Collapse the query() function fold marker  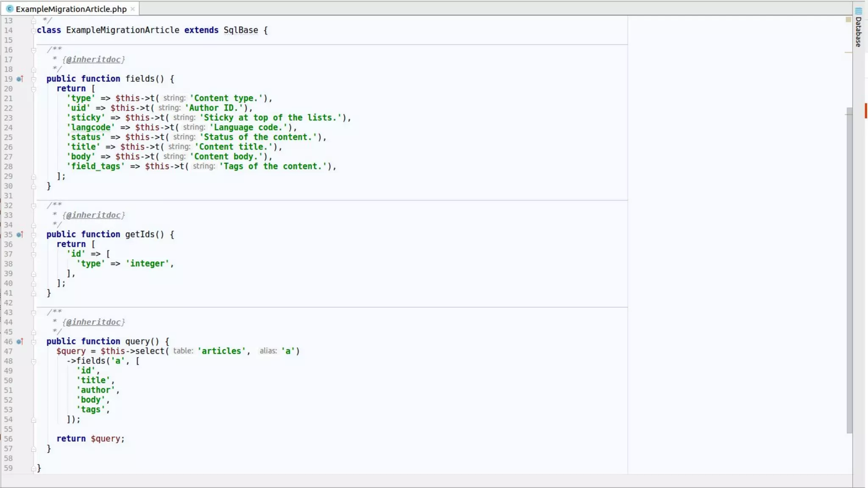click(x=33, y=342)
